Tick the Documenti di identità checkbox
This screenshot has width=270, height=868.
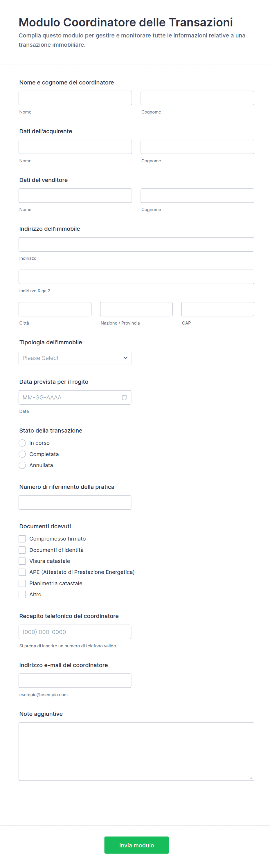22,550
